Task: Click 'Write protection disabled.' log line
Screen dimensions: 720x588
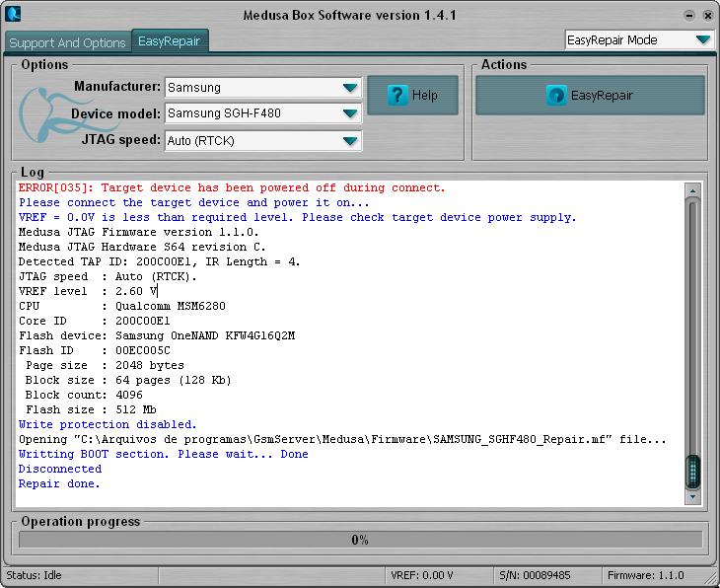Action: pos(108,424)
